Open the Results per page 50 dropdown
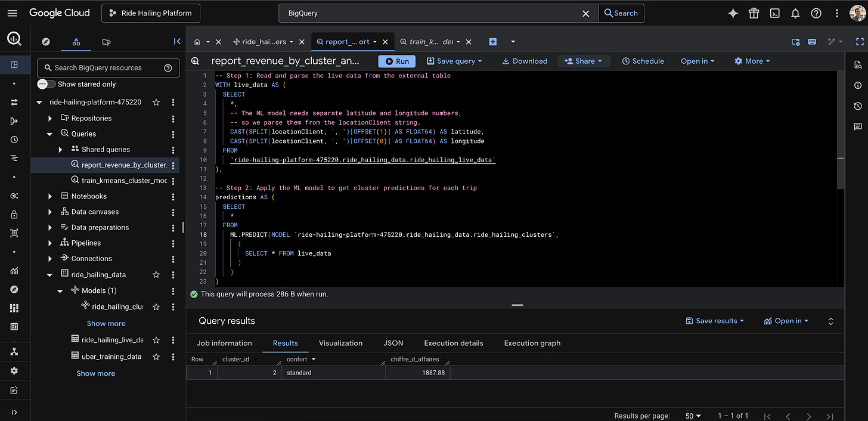This screenshot has height=421, width=868. pos(693,416)
